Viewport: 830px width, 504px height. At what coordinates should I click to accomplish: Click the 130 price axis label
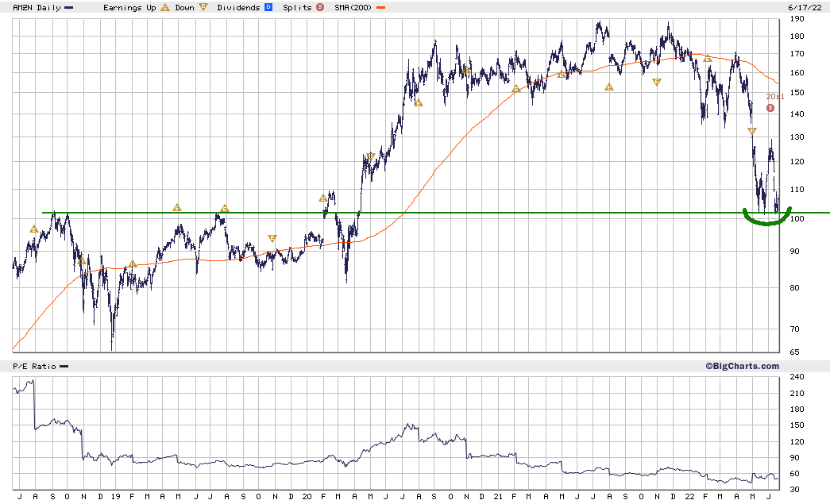pyautogui.click(x=797, y=137)
